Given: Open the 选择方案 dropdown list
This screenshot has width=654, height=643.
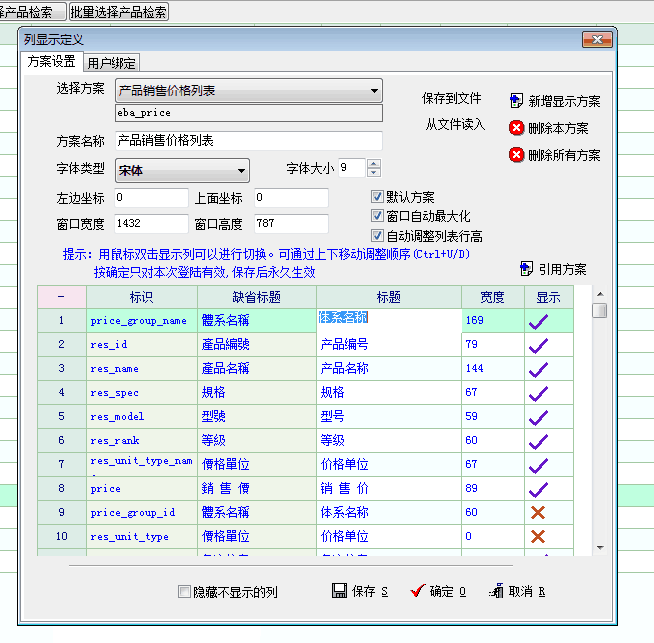Looking at the screenshot, I should point(374,91).
